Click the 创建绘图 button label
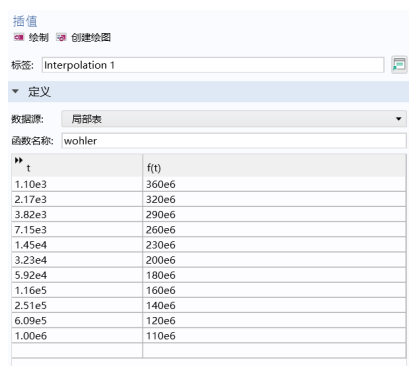This screenshot has height=366, width=417. click(91, 37)
